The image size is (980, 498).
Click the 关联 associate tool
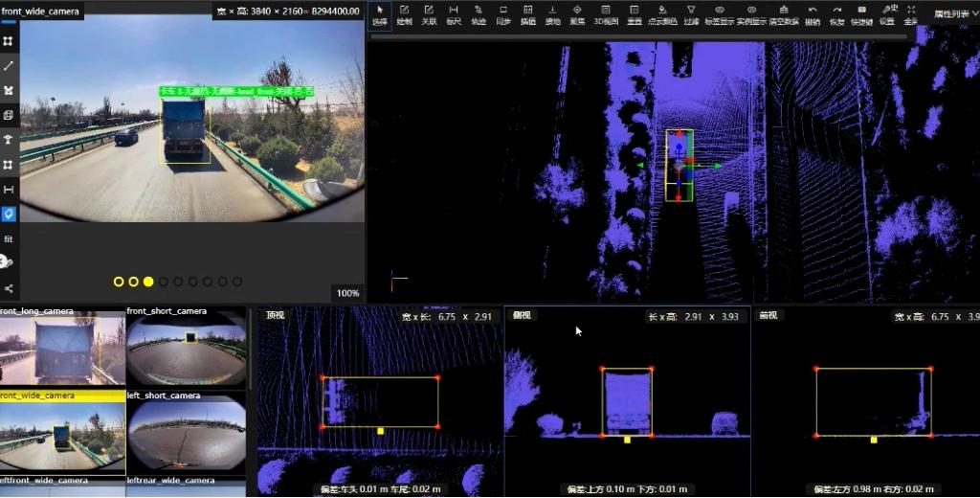point(429,15)
